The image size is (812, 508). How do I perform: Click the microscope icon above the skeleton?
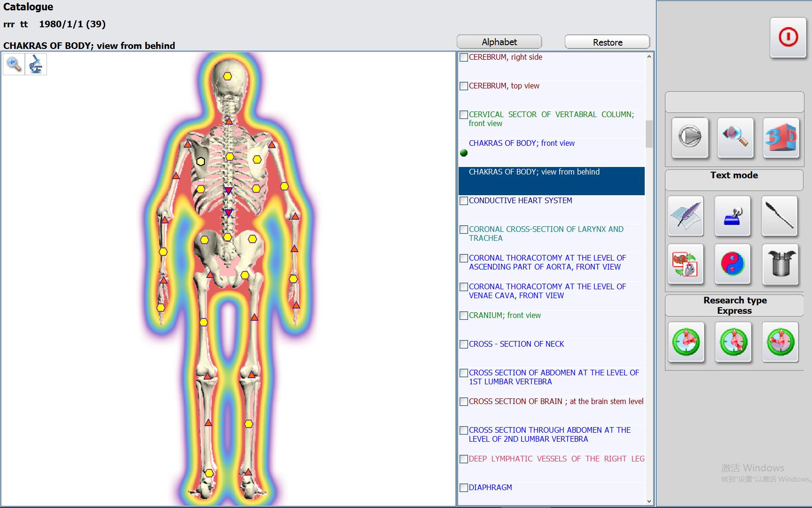point(36,64)
